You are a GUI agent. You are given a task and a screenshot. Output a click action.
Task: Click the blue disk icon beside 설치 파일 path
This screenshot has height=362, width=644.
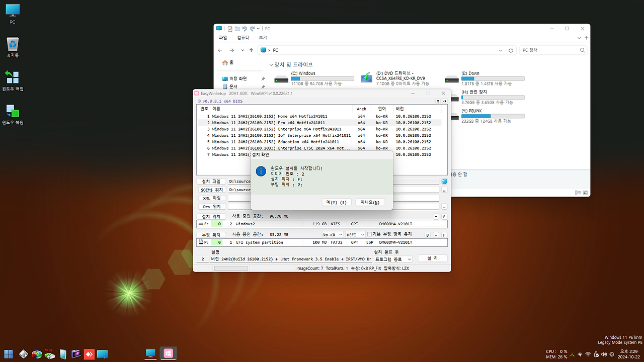tap(444, 181)
